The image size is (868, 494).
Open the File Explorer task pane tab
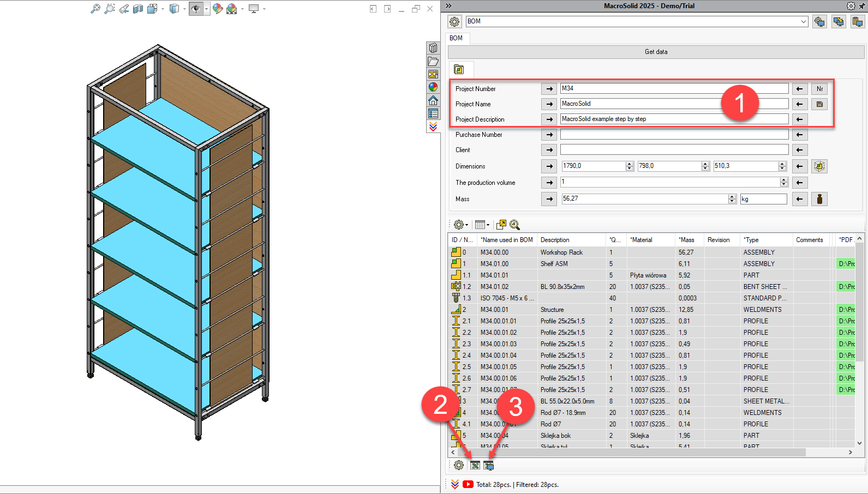433,74
